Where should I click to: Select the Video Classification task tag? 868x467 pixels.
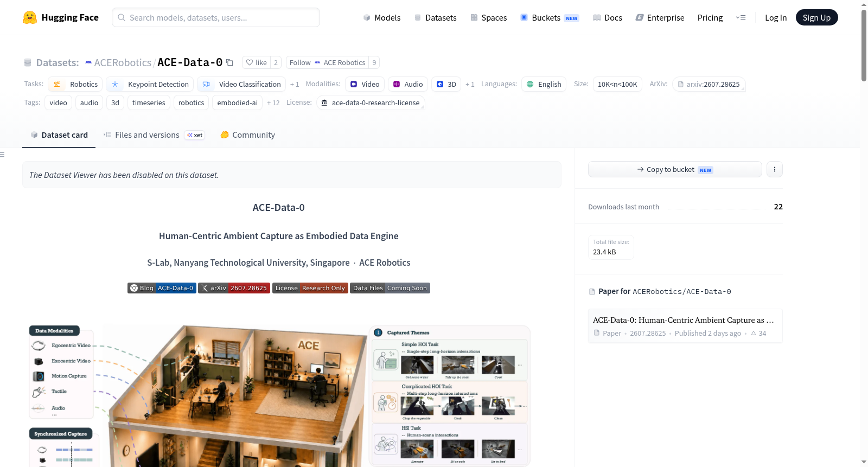pyautogui.click(x=241, y=84)
